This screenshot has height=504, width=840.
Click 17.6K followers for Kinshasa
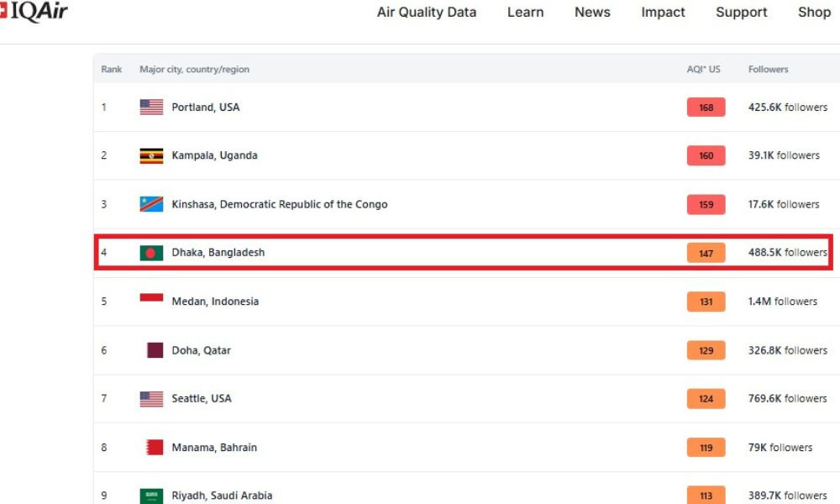coord(784,204)
